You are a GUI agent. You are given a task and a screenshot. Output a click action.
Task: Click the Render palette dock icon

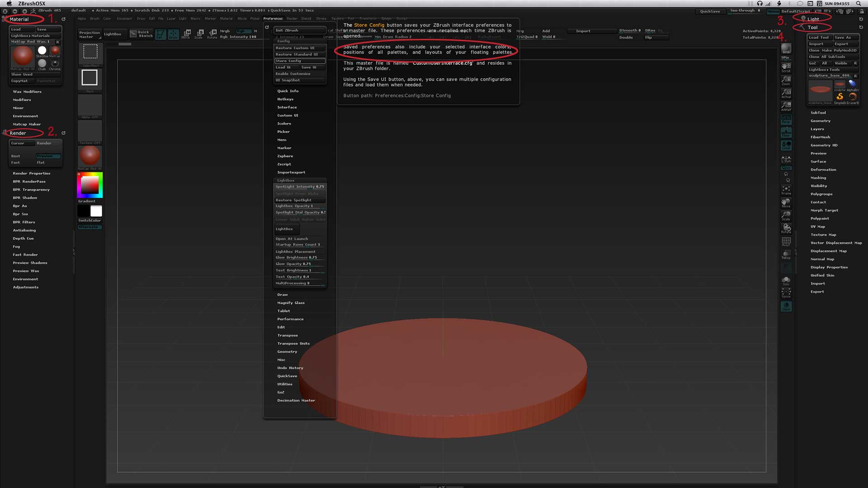click(63, 133)
